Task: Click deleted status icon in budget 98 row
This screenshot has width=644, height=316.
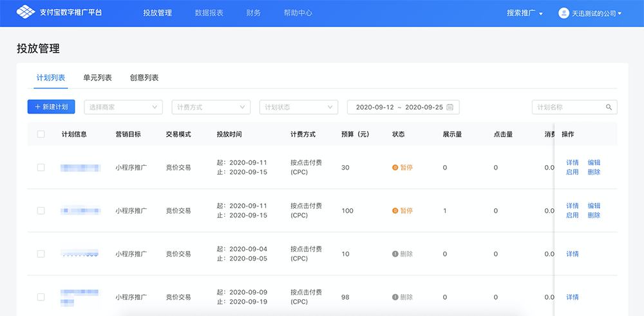Action: coord(395,297)
